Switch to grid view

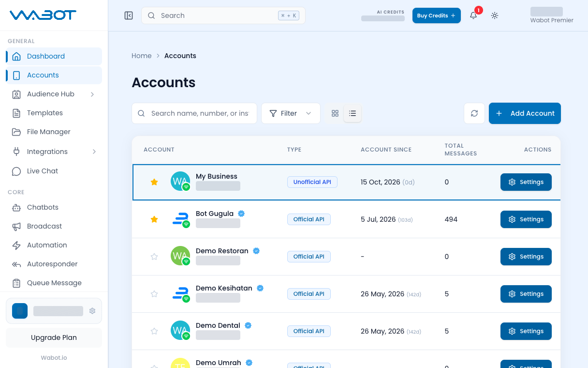[x=335, y=113]
